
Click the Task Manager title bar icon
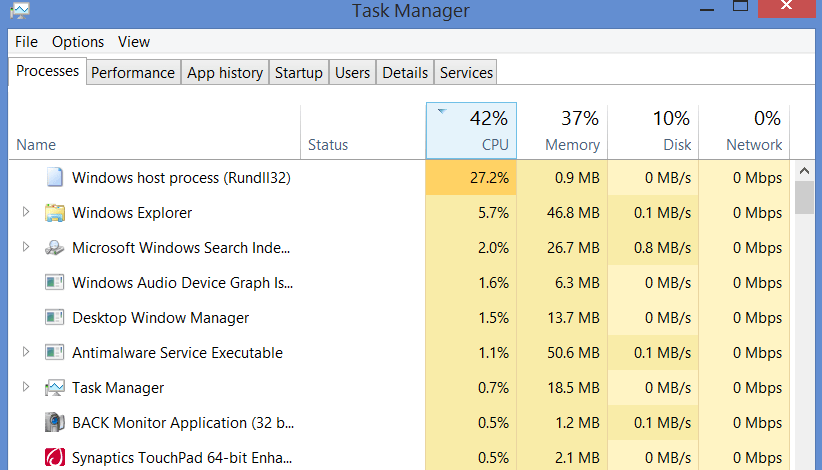18,11
